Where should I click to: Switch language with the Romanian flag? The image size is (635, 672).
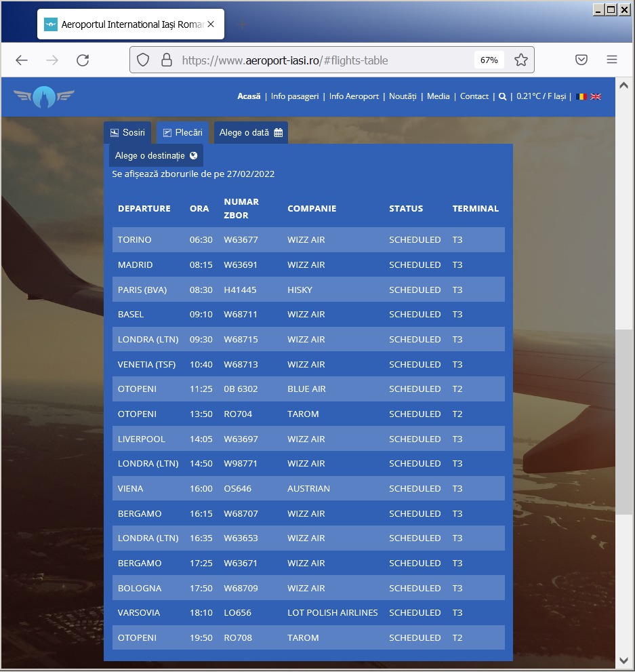coord(581,96)
